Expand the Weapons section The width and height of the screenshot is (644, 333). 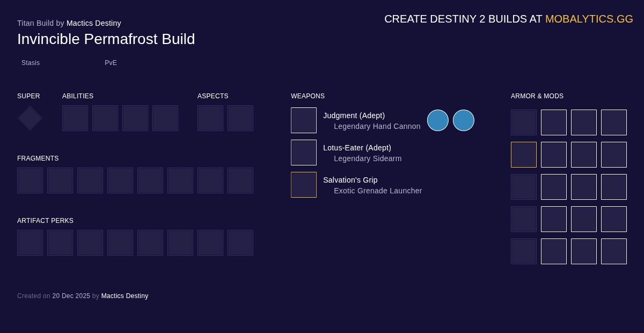(308, 96)
